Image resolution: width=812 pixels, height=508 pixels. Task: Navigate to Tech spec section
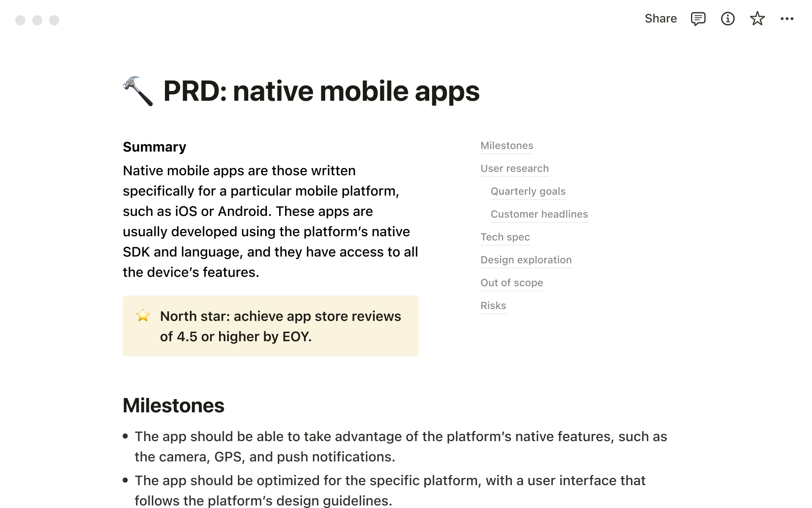(x=505, y=237)
